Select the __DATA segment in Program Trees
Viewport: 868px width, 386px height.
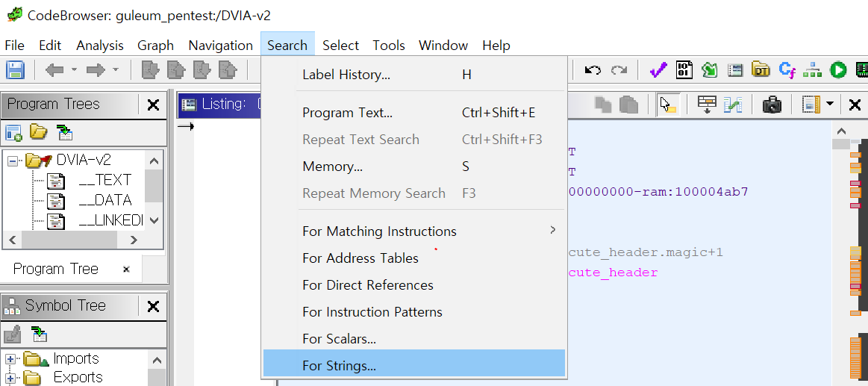pos(105,201)
